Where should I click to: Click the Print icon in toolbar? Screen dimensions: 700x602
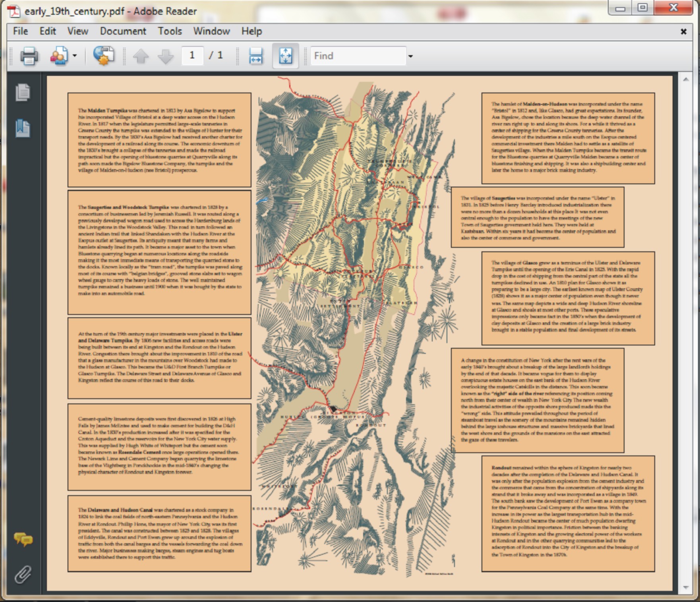[29, 56]
